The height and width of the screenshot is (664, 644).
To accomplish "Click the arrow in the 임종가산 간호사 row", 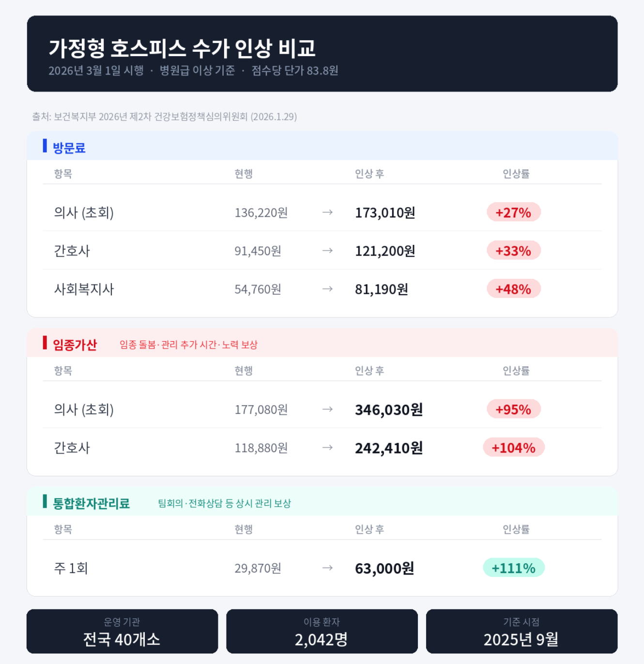I will 327,448.
